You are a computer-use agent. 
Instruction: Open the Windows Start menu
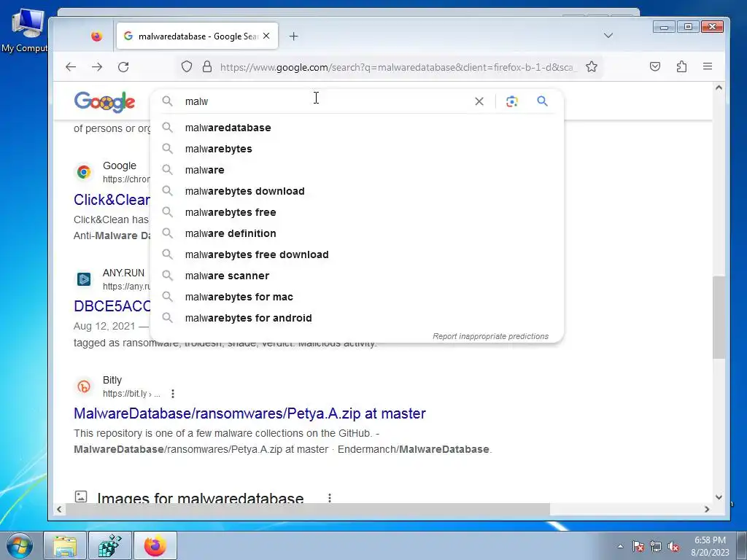tap(19, 545)
